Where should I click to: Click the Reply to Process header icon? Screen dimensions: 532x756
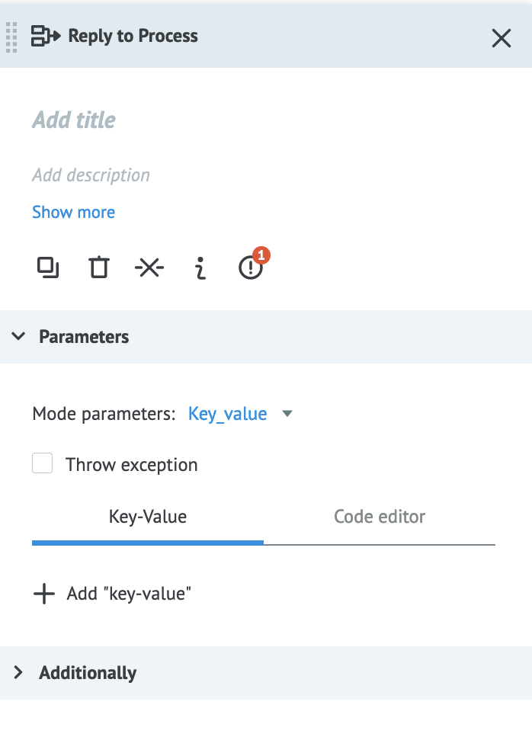[43, 35]
